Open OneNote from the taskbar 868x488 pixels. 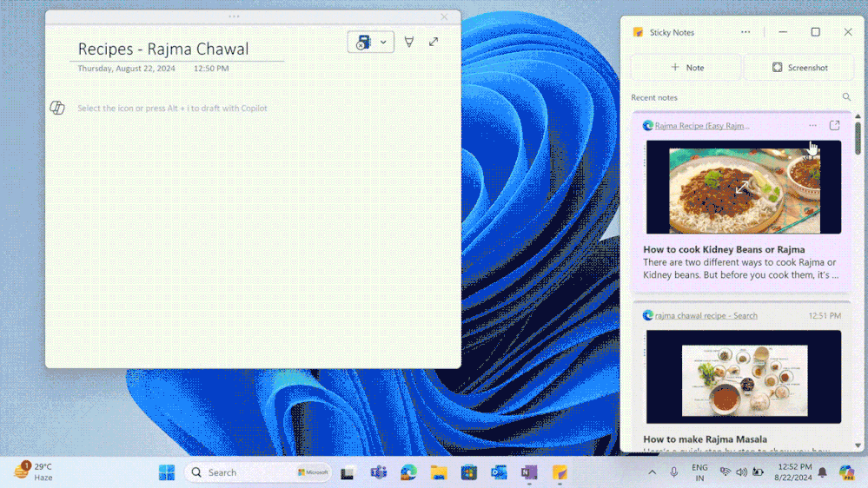point(529,472)
